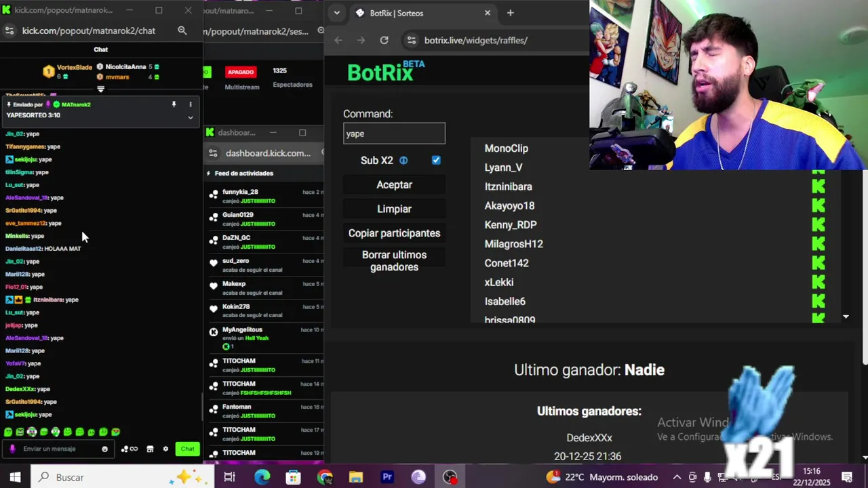Open Adobe Premiere Pro from the taskbar
The height and width of the screenshot is (488, 868).
(x=387, y=477)
